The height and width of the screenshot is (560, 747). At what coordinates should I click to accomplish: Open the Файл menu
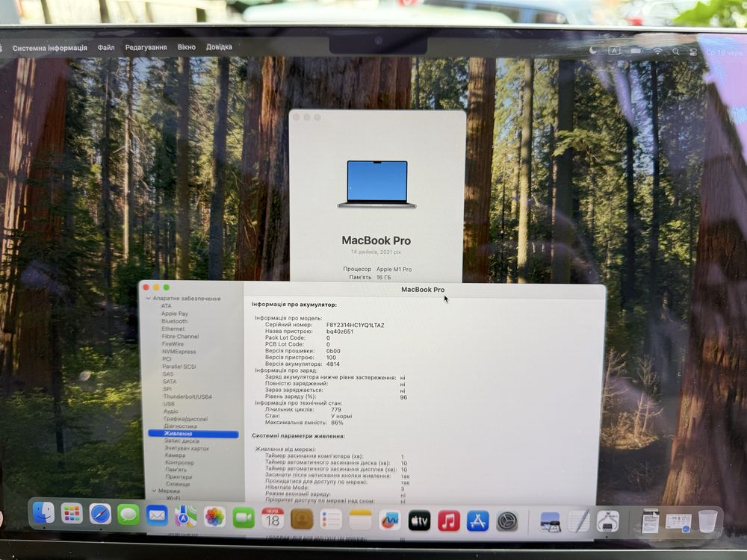(106, 48)
